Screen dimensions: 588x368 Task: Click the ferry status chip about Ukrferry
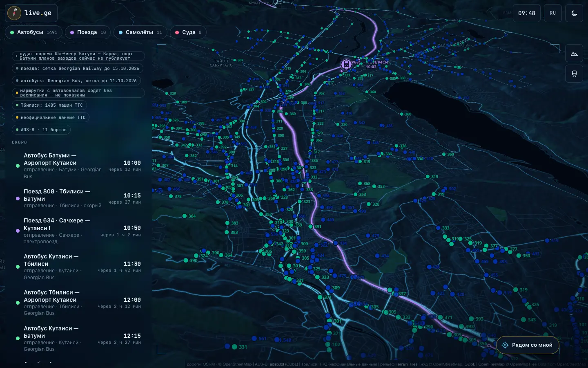click(78, 56)
